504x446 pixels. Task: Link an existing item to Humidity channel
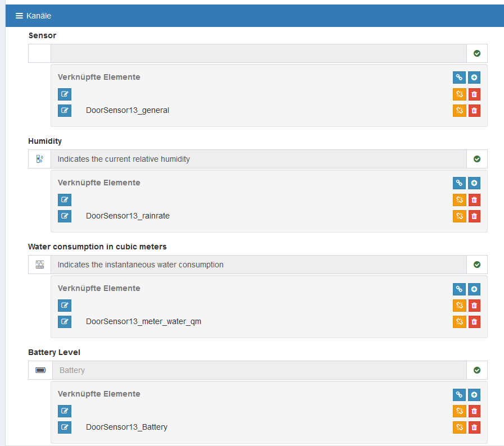coord(459,183)
